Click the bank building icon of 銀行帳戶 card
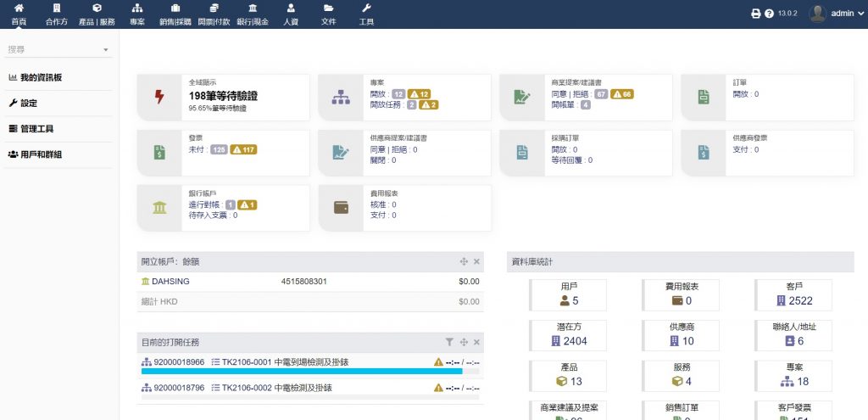Screen dimensions: 868x420 tap(159, 208)
